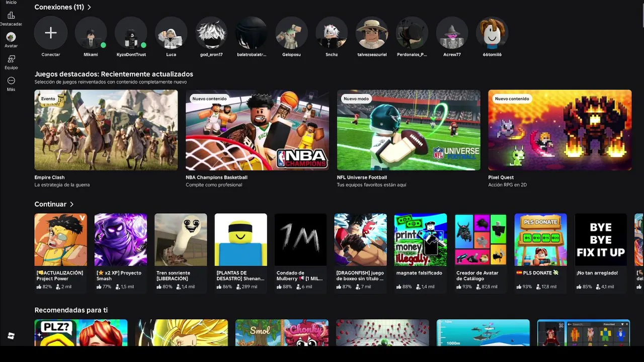The image size is (644, 362).
Task: Open balatrobalatr... avatar profile
Action: click(252, 33)
